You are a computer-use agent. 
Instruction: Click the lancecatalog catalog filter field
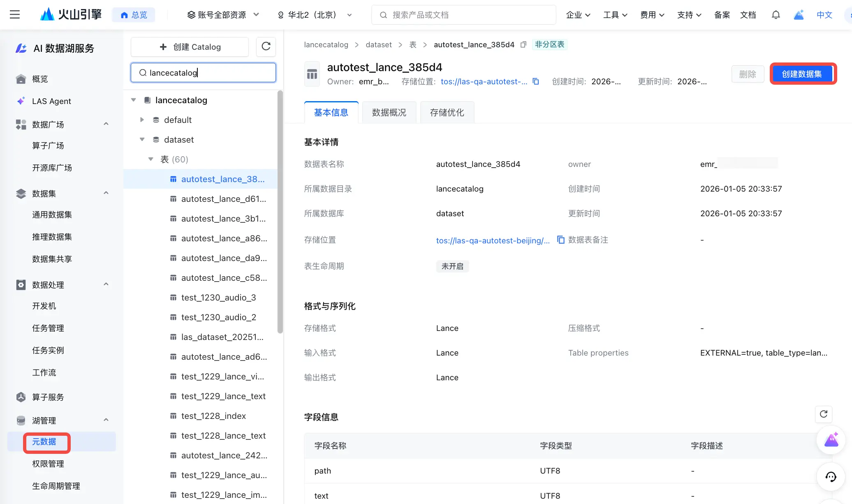[203, 73]
